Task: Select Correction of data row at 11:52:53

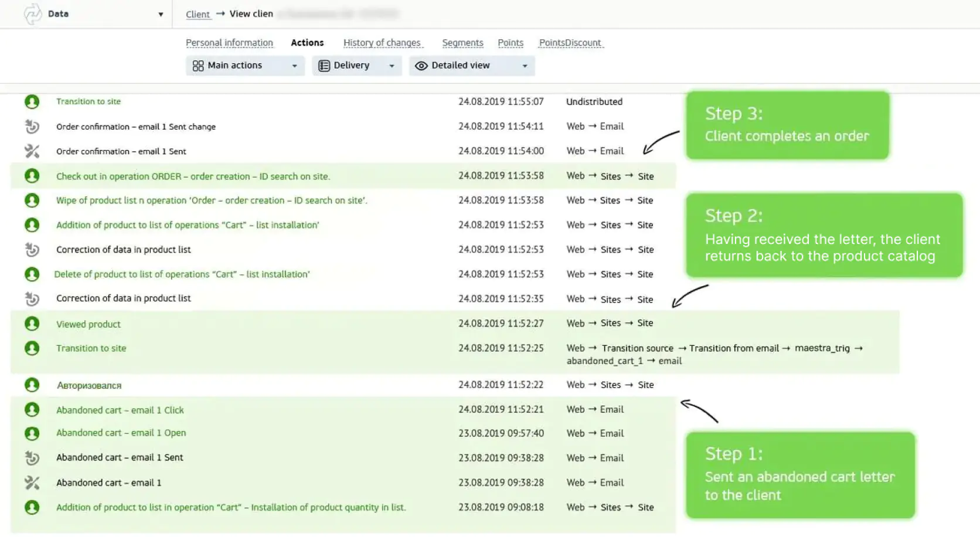Action: click(124, 250)
